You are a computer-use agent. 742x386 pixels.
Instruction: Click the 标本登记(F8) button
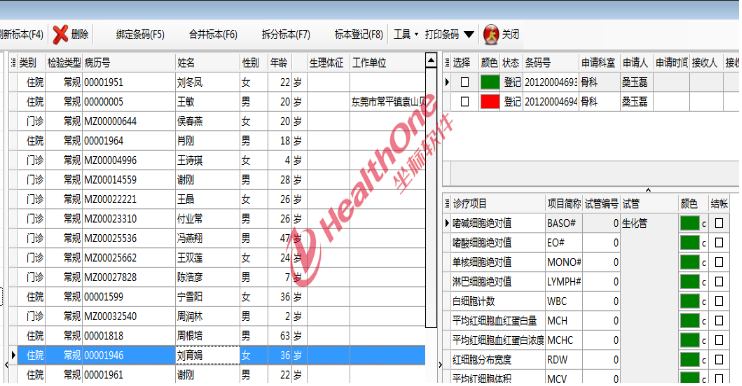click(x=359, y=34)
